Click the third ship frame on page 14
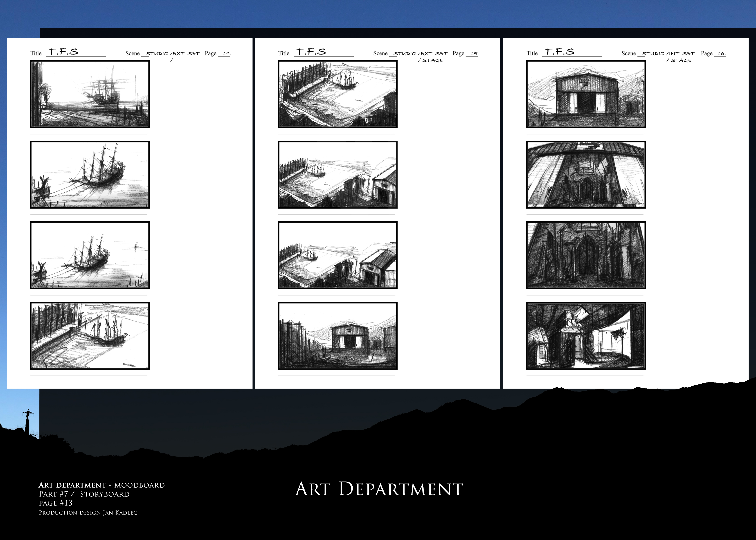756x540 pixels. [90, 255]
